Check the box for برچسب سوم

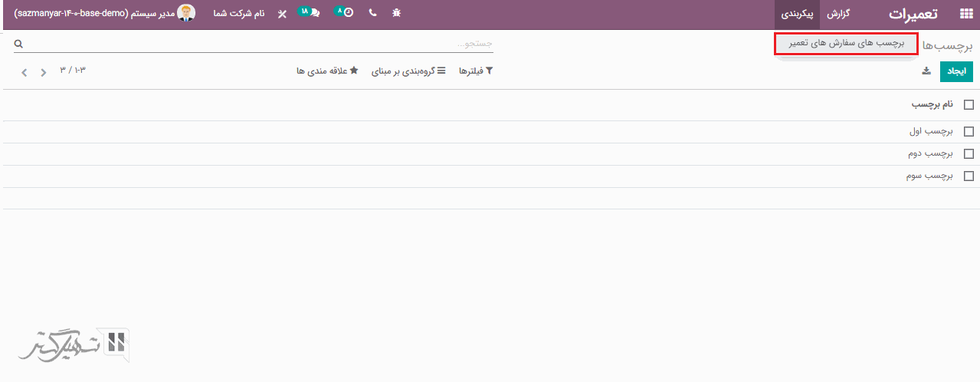[x=969, y=176]
